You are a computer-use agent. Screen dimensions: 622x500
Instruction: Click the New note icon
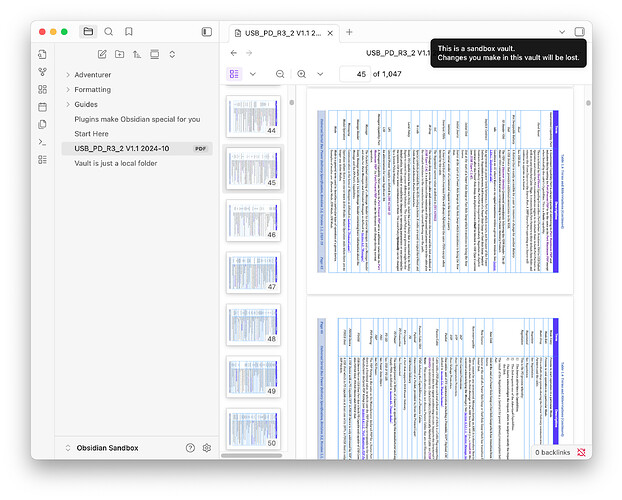click(x=102, y=54)
